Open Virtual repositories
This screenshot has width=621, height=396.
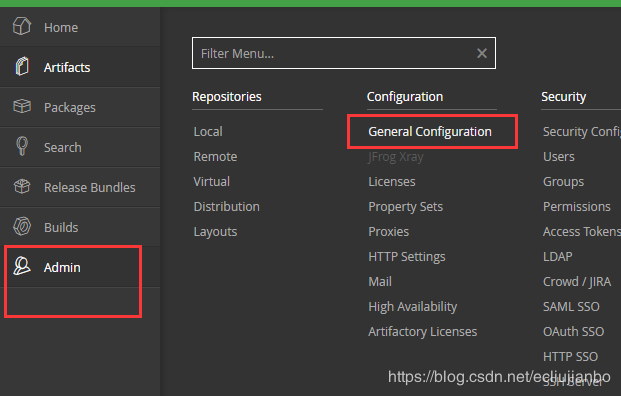click(211, 181)
